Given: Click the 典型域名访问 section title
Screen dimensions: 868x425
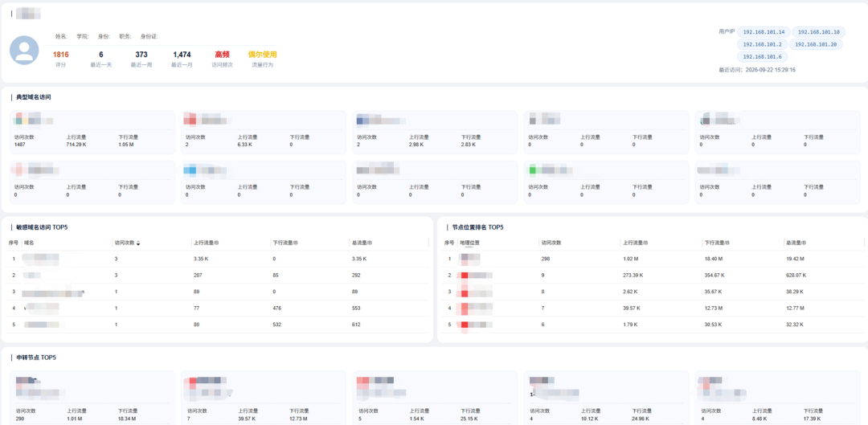Looking at the screenshot, I should coord(35,97).
